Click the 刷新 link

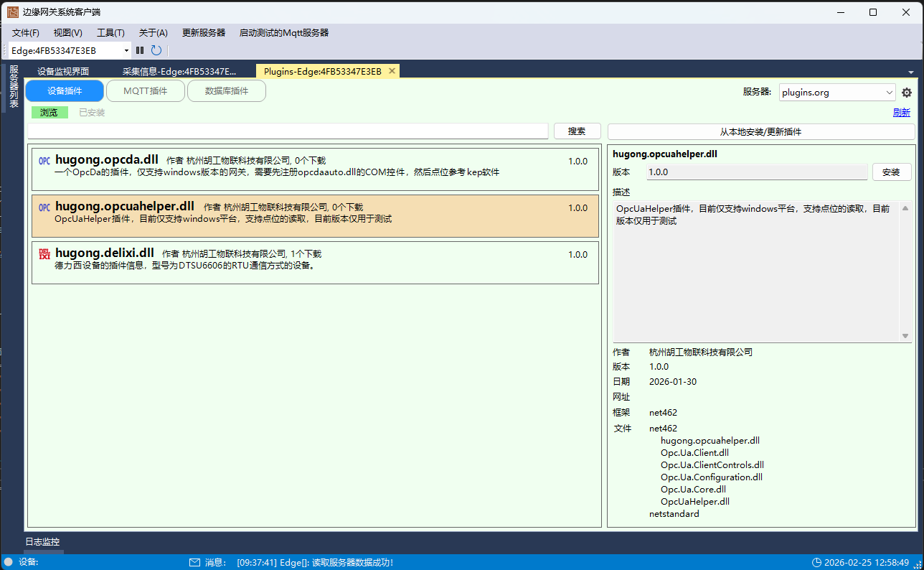click(x=901, y=113)
